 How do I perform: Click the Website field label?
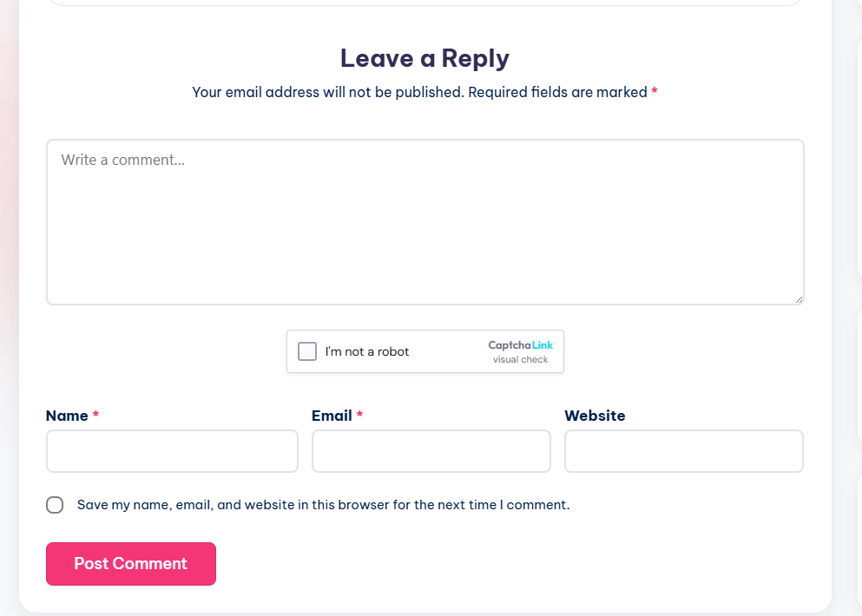click(x=595, y=416)
